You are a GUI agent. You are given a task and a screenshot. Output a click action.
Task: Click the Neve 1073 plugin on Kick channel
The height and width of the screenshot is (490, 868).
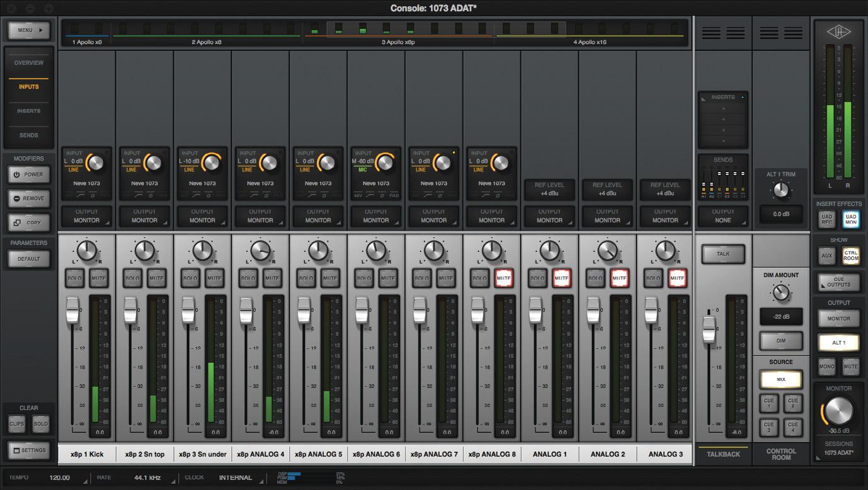click(87, 183)
